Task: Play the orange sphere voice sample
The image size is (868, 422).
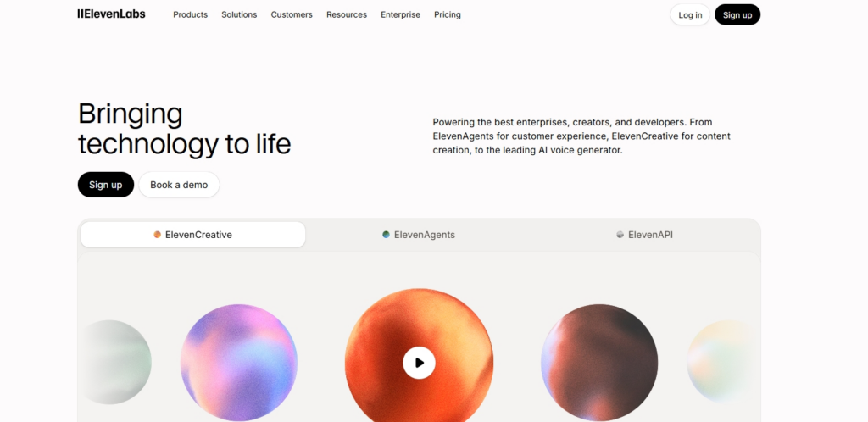Action: pos(419,363)
